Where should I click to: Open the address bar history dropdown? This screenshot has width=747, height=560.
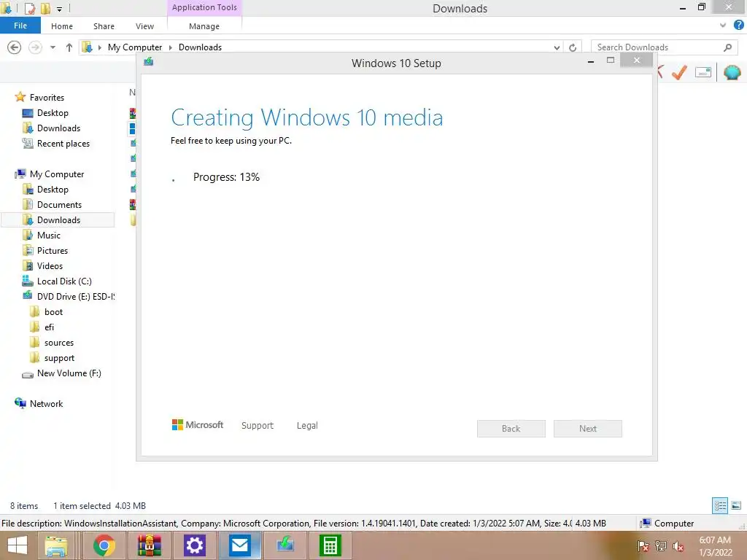557,47
